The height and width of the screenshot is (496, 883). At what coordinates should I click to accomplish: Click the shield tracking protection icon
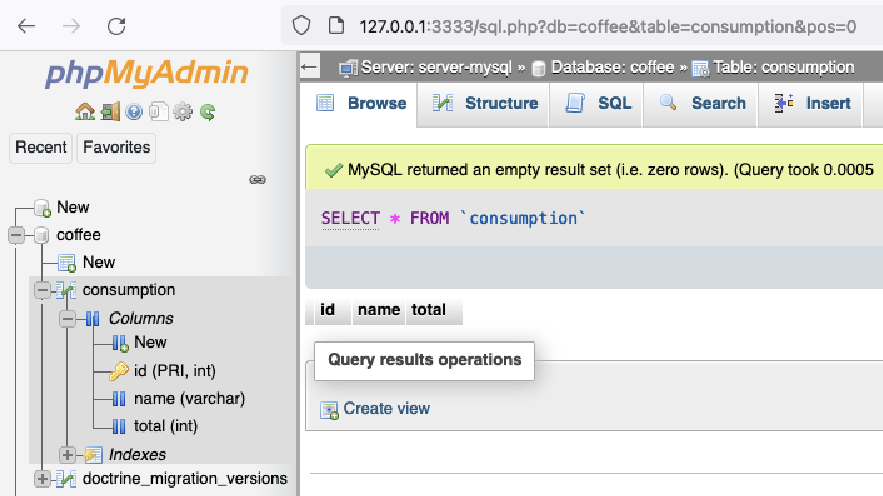301,25
